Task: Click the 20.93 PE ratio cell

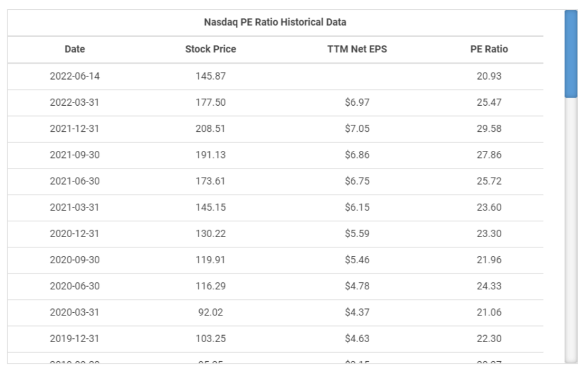Action: click(488, 76)
